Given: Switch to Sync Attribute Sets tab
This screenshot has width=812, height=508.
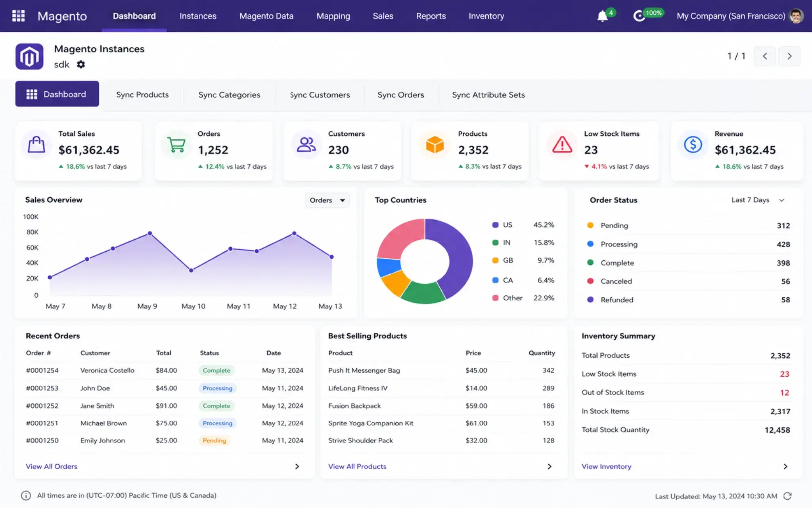Looking at the screenshot, I should [x=488, y=95].
